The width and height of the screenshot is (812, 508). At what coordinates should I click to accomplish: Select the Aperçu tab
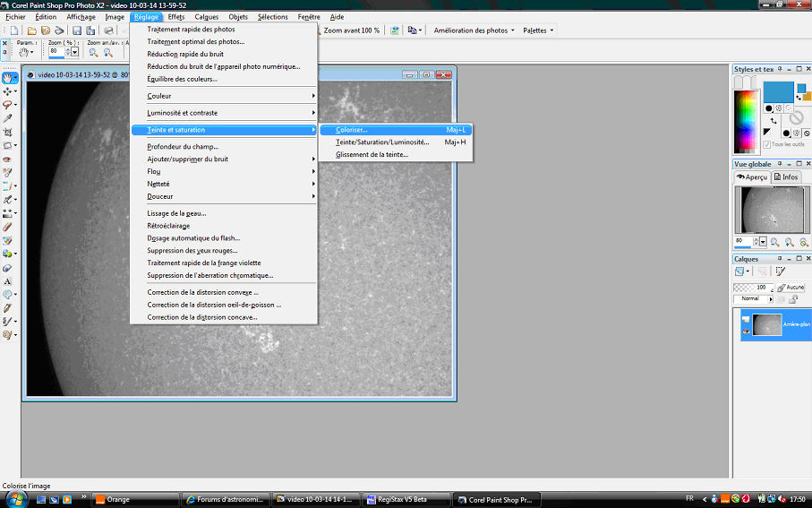tap(752, 177)
